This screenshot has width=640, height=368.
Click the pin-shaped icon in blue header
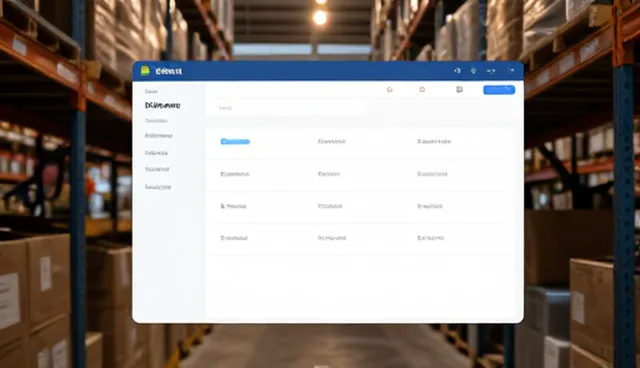point(473,71)
